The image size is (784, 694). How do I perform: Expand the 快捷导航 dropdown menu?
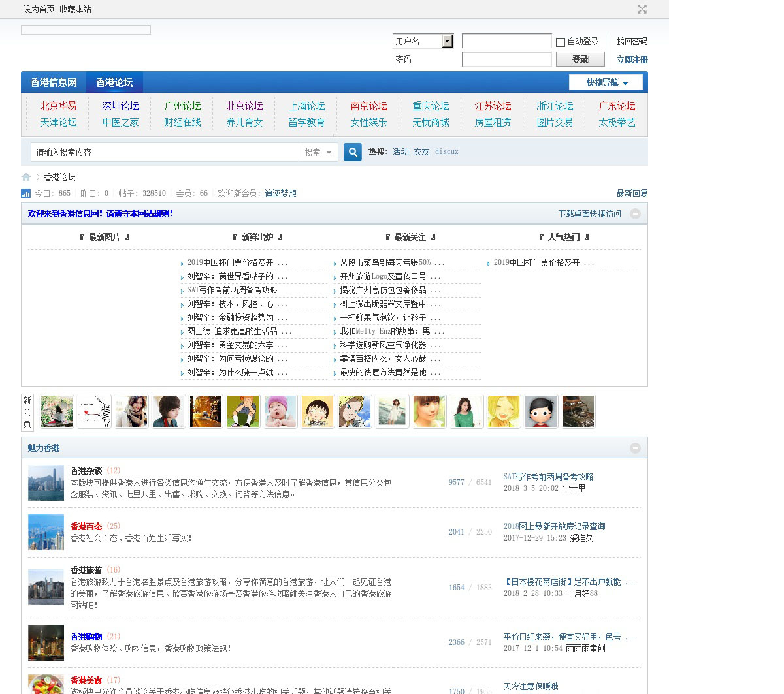(606, 82)
